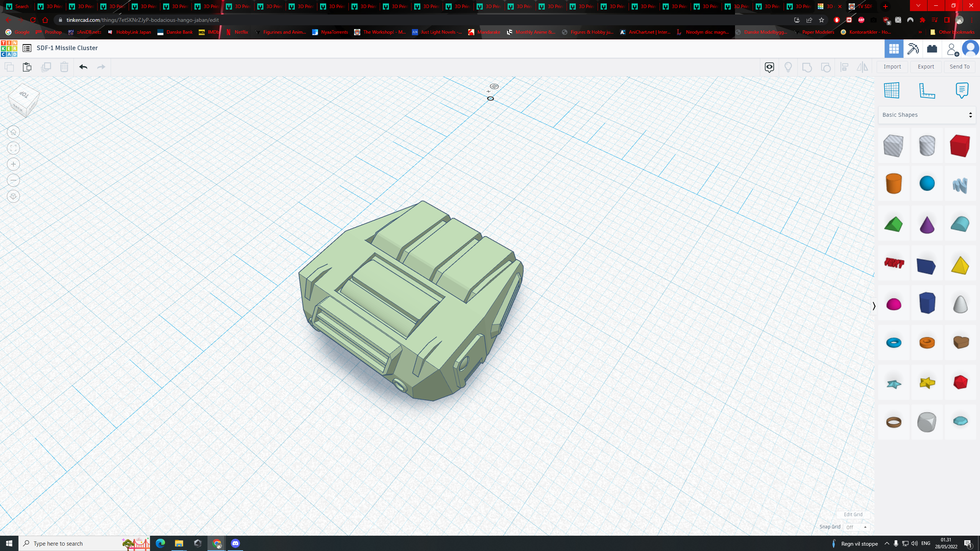Pick the blue Sphere shape

(x=927, y=183)
